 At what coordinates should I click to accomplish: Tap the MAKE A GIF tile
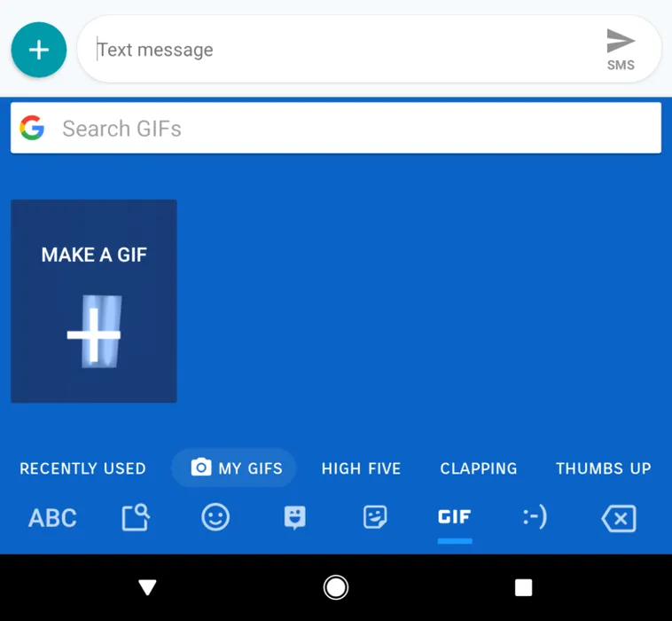coord(94,301)
